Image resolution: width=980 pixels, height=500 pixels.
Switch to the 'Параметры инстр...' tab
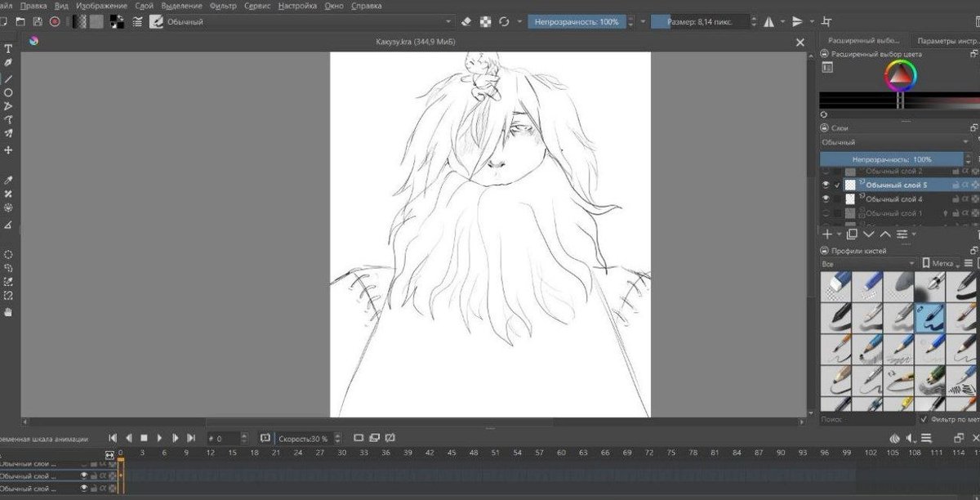click(x=946, y=40)
